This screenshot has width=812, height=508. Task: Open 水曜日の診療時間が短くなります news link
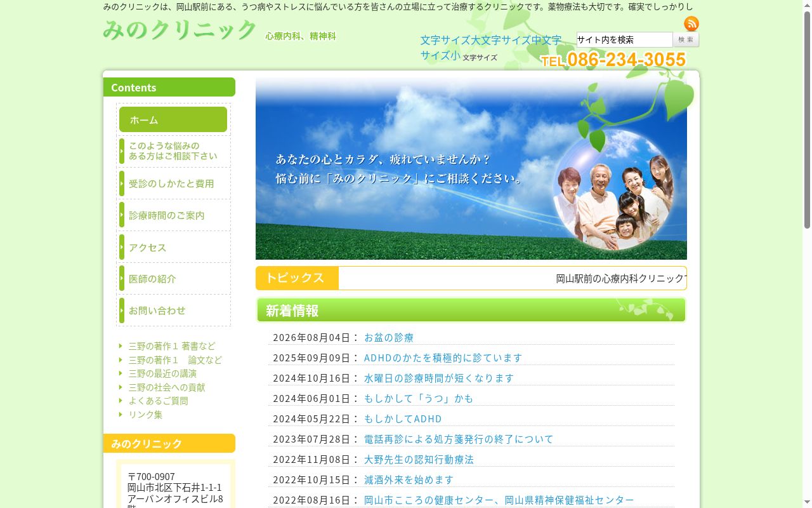click(439, 378)
